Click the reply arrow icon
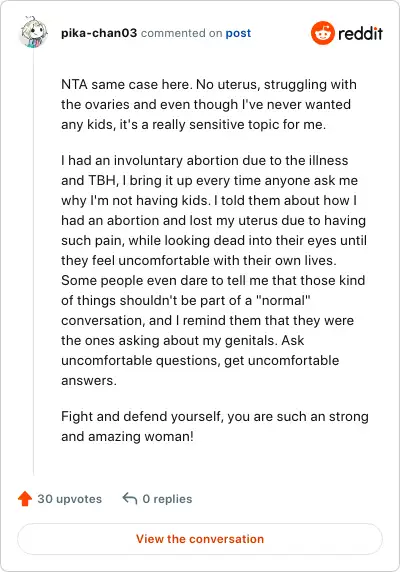The width and height of the screenshot is (400, 572). 129,498
